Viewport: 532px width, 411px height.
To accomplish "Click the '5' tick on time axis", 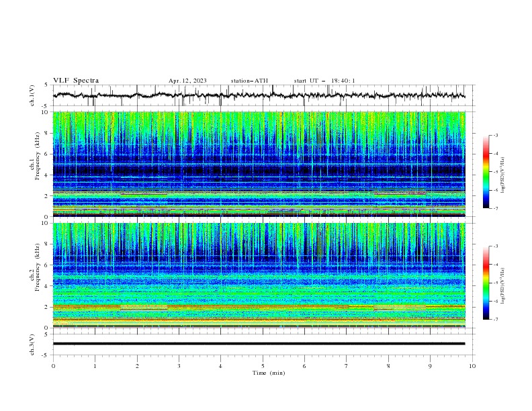I will (263, 366).
